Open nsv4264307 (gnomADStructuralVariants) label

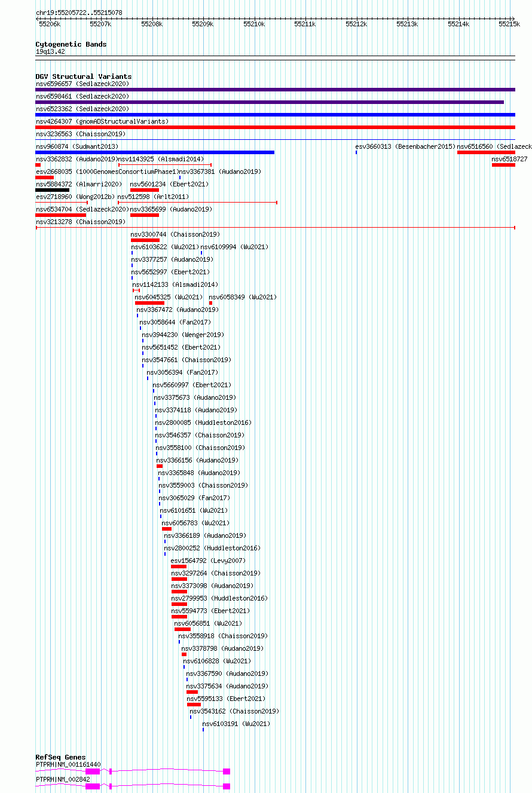(x=102, y=121)
